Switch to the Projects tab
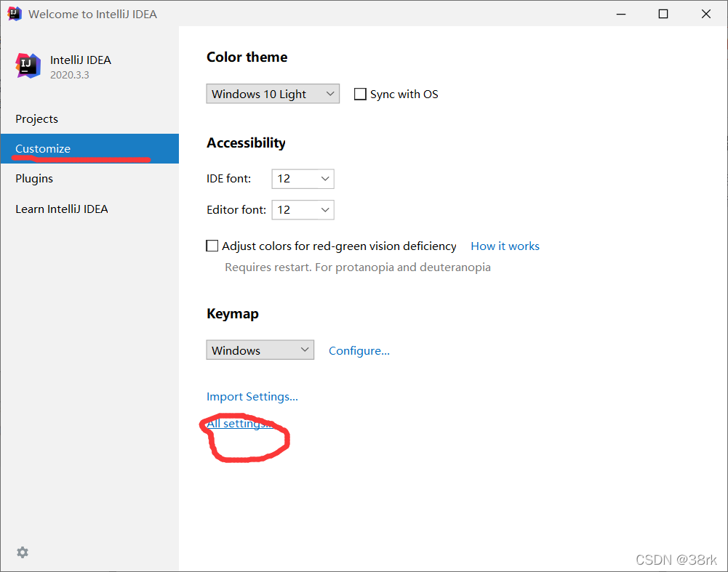Screen dimensions: 728x572 coord(89,118)
